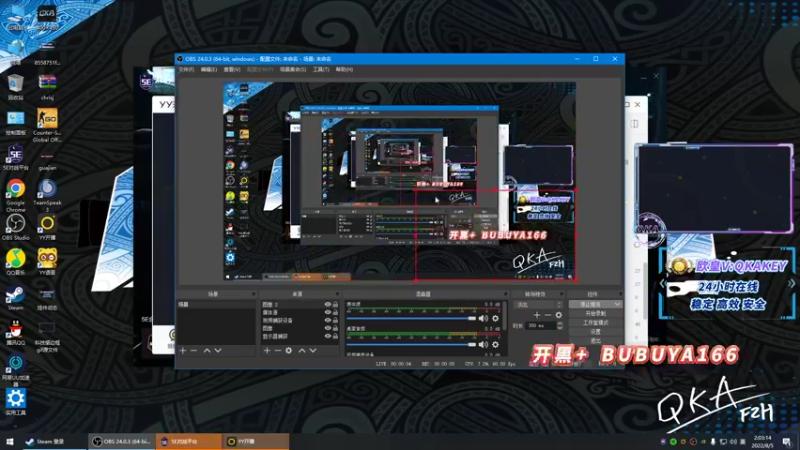
Task: Remove scene transition with minus icon
Action: pyautogui.click(x=547, y=315)
